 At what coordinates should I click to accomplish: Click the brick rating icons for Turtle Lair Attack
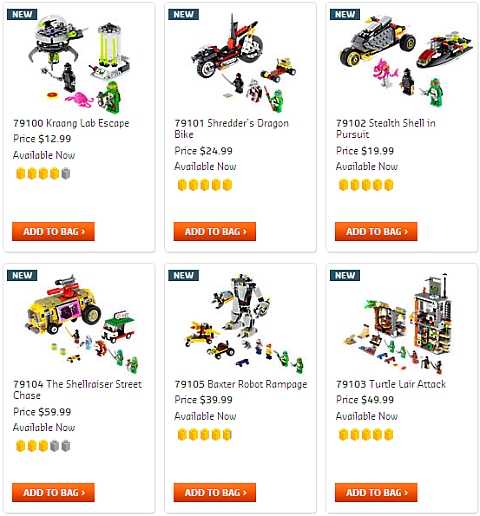point(366,435)
